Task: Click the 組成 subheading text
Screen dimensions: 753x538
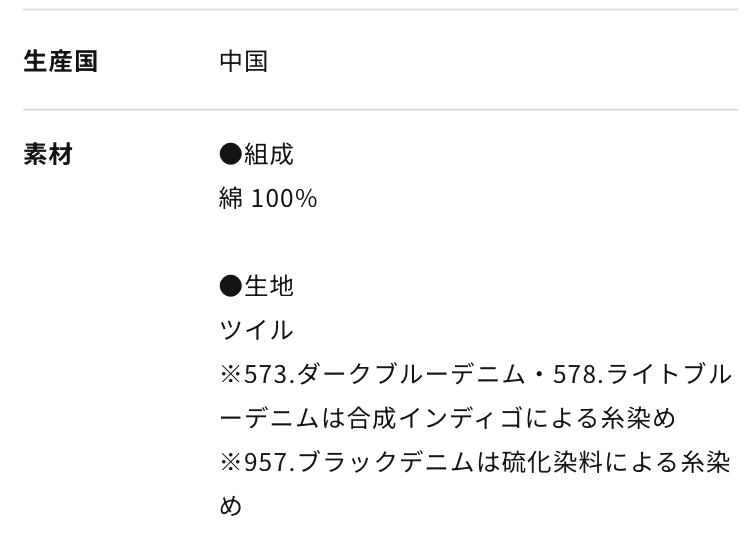Action: click(x=269, y=155)
